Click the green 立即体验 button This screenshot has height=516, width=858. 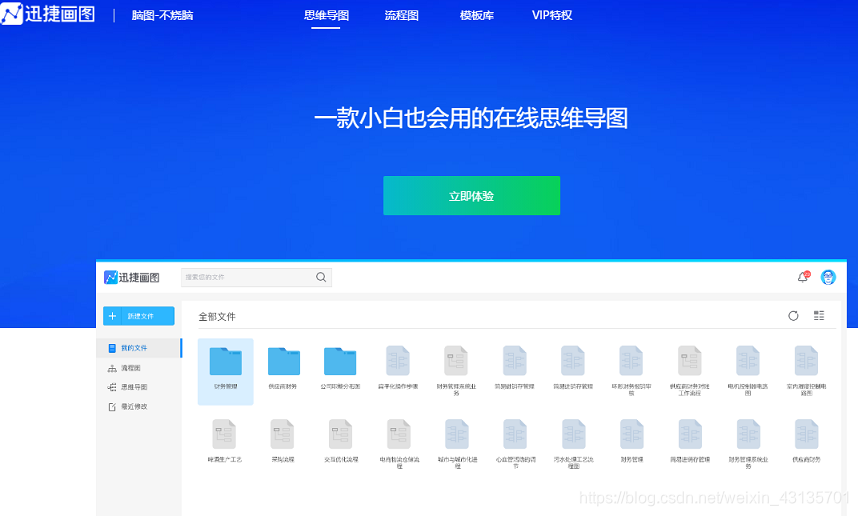pyautogui.click(x=471, y=195)
